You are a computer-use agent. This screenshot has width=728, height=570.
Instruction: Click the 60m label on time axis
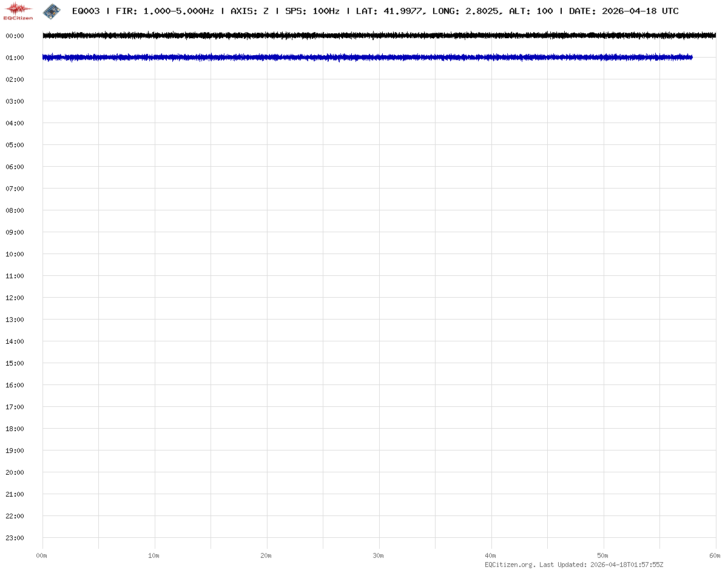coord(715,555)
